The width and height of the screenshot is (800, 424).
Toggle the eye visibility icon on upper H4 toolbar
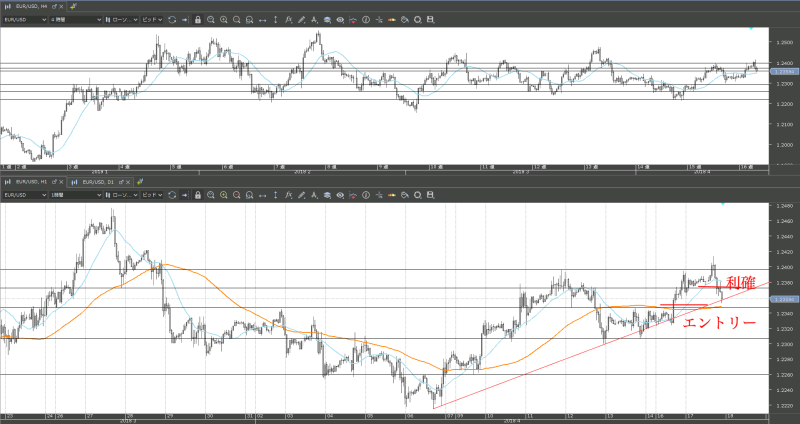pyautogui.click(x=340, y=20)
